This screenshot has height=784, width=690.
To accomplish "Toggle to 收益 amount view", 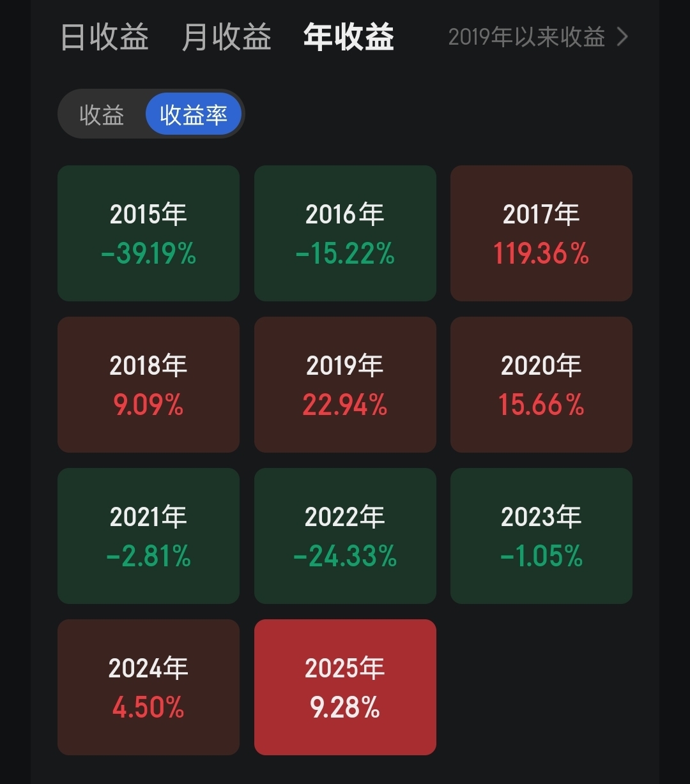I will (102, 115).
